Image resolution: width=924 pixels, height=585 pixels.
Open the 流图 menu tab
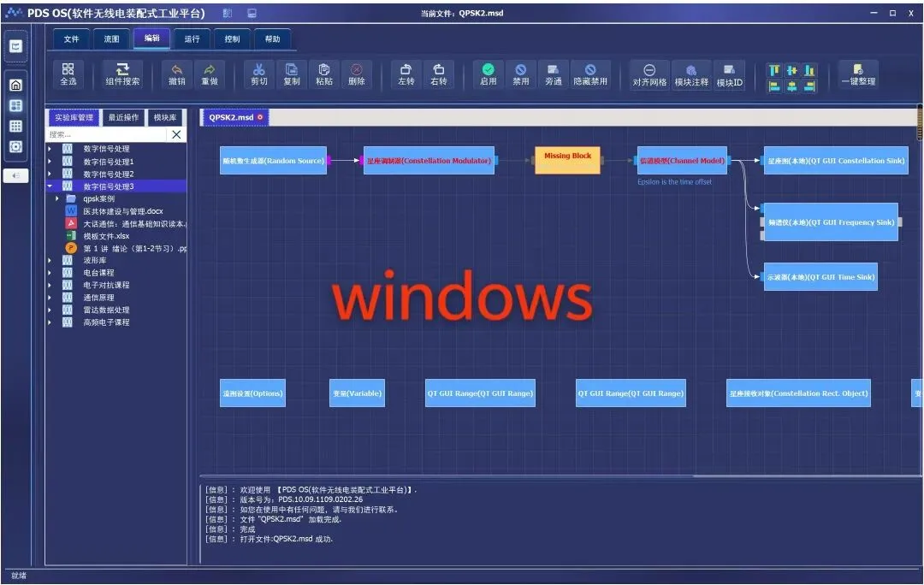(111, 38)
